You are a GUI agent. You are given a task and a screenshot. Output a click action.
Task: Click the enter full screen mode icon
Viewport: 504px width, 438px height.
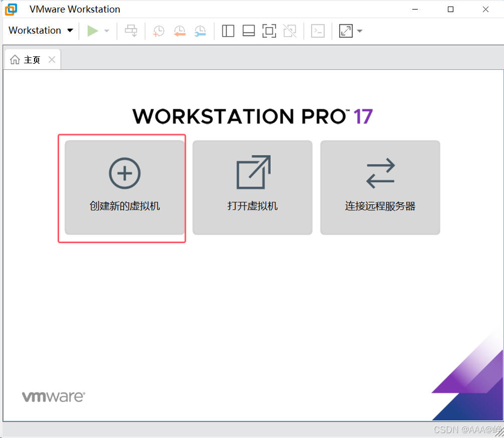click(269, 31)
